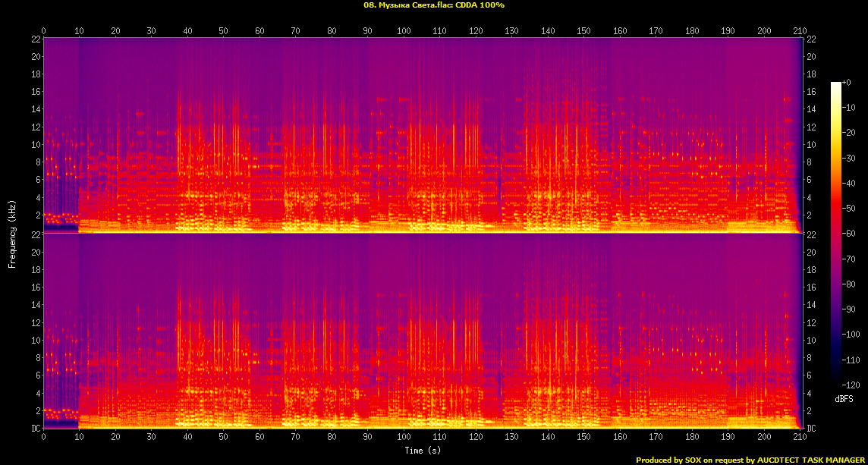Select the 100 s mark on top time axis

(404, 31)
